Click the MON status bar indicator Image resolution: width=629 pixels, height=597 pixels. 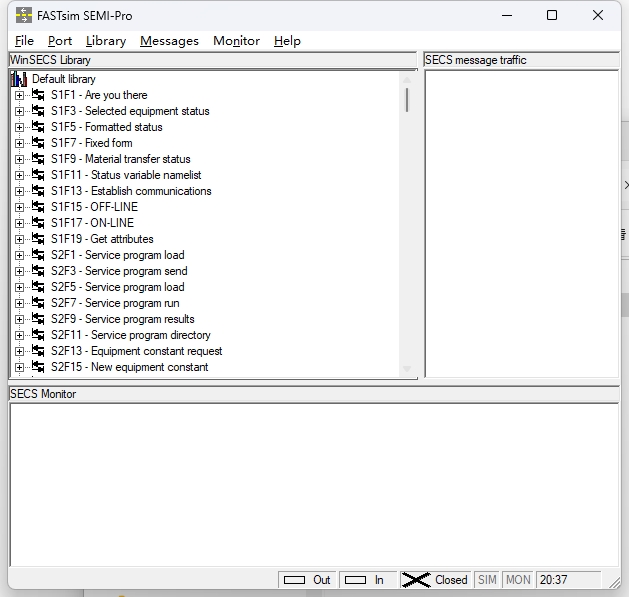tap(518, 580)
